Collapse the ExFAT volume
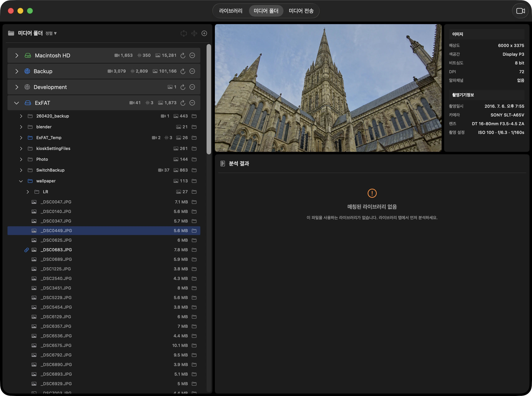This screenshot has width=532, height=396. coord(17,103)
